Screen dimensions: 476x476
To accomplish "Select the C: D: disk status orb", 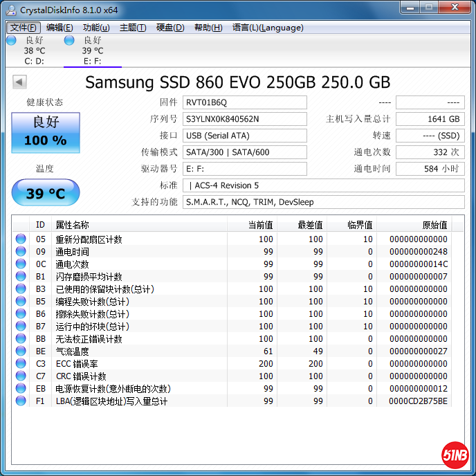I will (11, 40).
